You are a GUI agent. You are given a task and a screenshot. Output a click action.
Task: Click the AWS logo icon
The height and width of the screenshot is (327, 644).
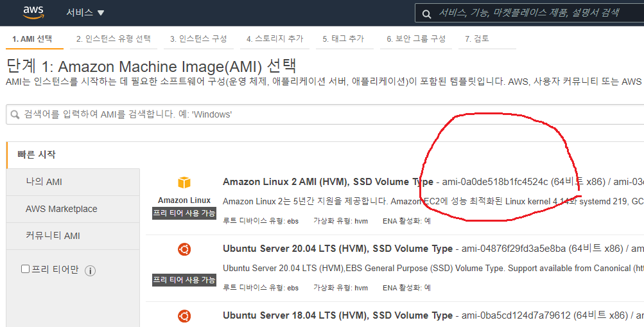click(33, 12)
